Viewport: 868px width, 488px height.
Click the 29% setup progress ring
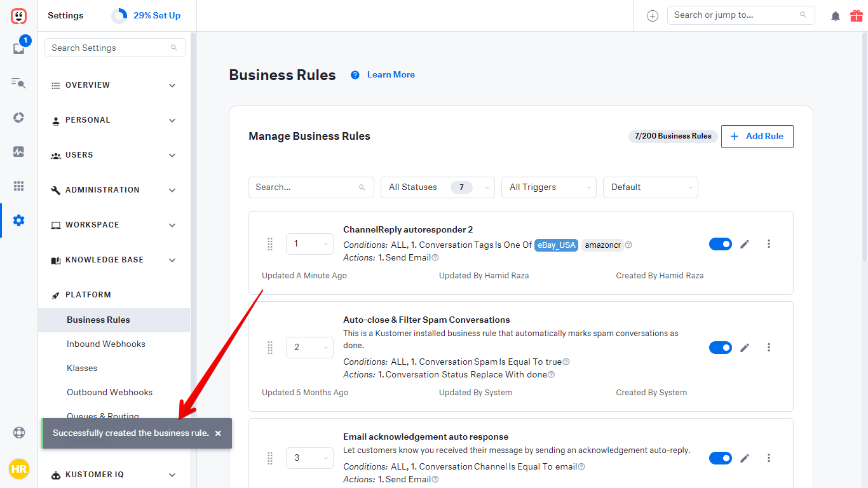[119, 16]
